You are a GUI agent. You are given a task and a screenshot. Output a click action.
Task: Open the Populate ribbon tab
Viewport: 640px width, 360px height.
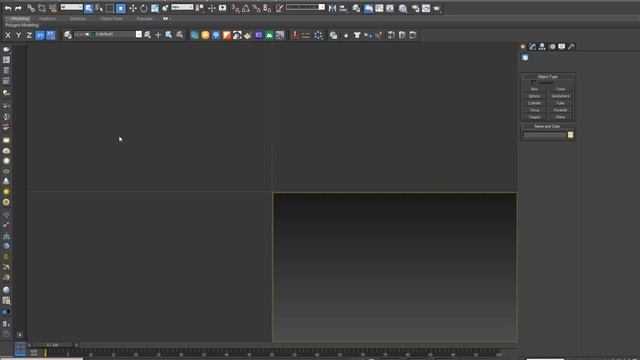pos(145,19)
